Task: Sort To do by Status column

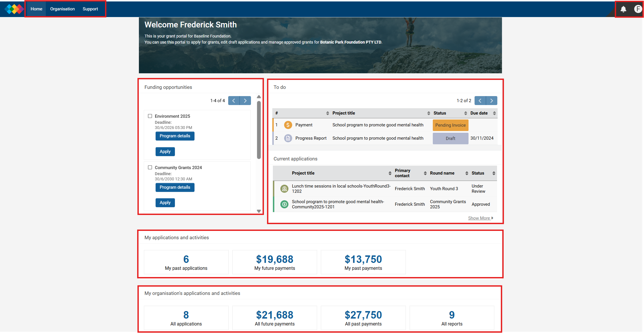Action: click(x=465, y=113)
